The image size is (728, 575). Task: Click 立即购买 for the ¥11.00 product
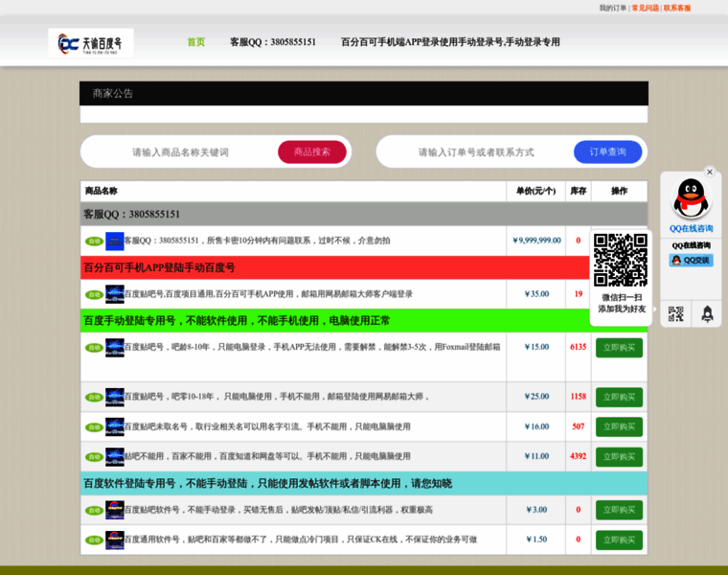click(x=619, y=457)
